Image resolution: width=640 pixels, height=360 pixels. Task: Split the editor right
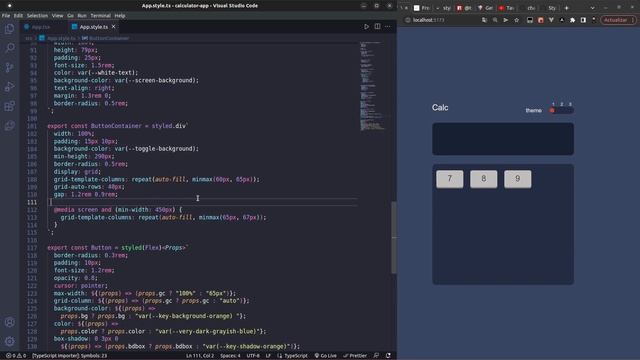click(x=377, y=27)
